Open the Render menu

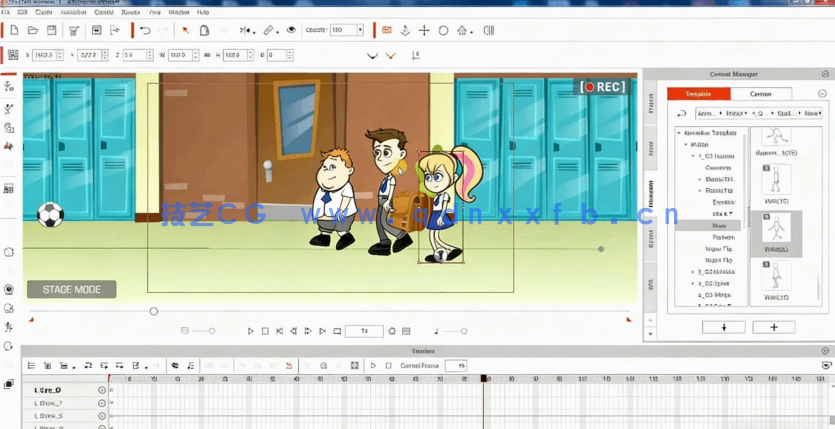[x=130, y=12]
